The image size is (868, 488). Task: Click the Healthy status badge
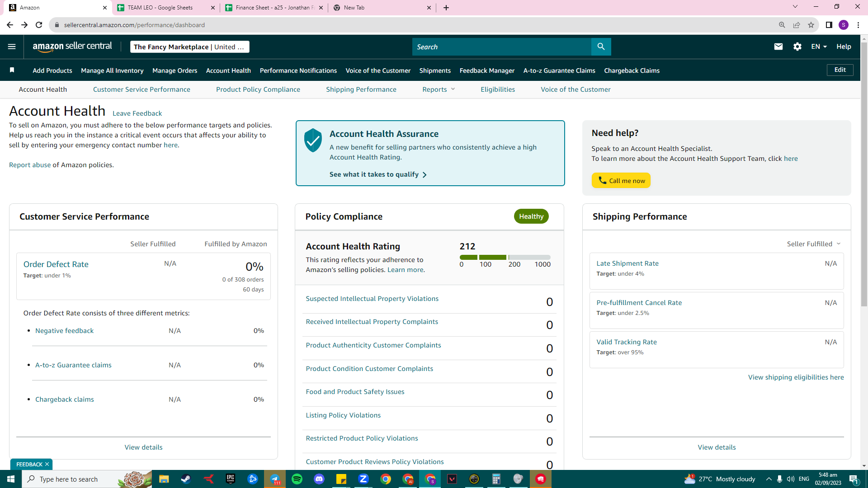click(531, 216)
